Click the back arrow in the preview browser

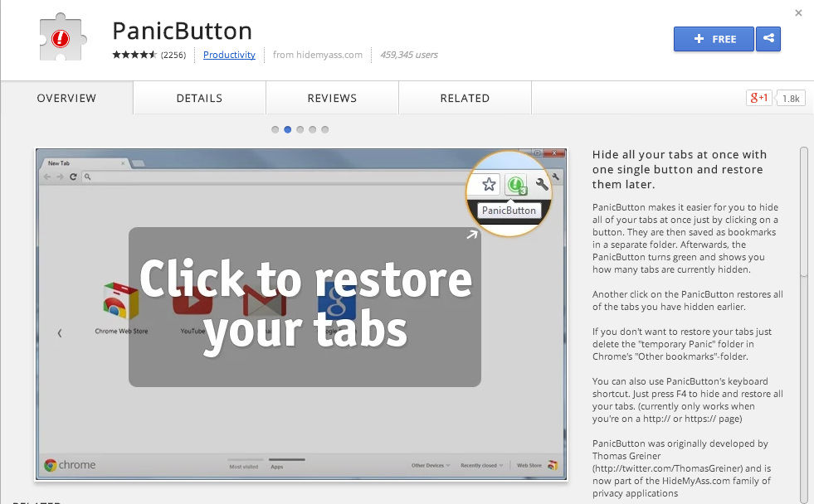click(x=47, y=177)
